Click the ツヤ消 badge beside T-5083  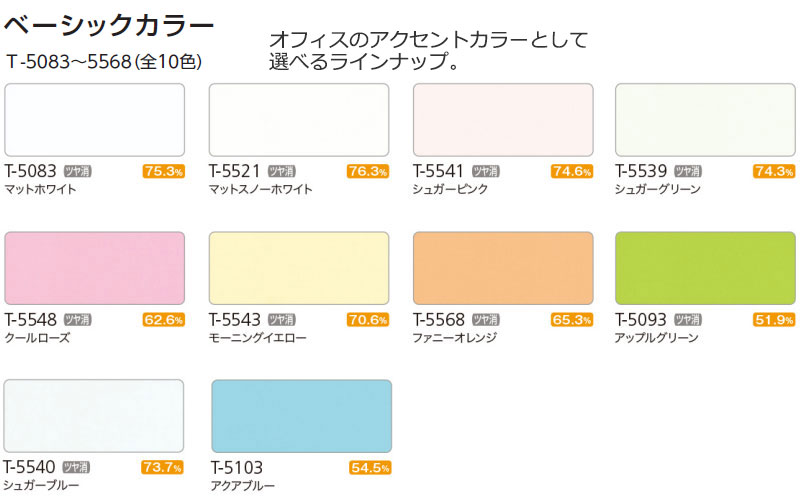click(x=78, y=171)
